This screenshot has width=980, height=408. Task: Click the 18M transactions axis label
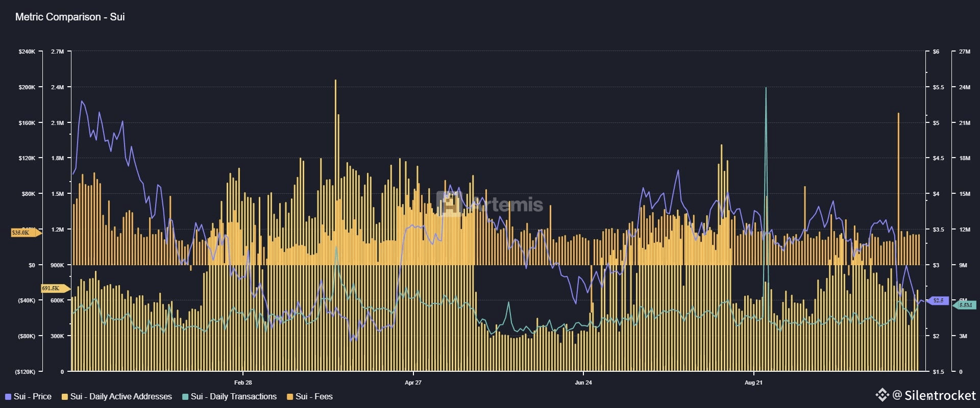pyautogui.click(x=965, y=158)
